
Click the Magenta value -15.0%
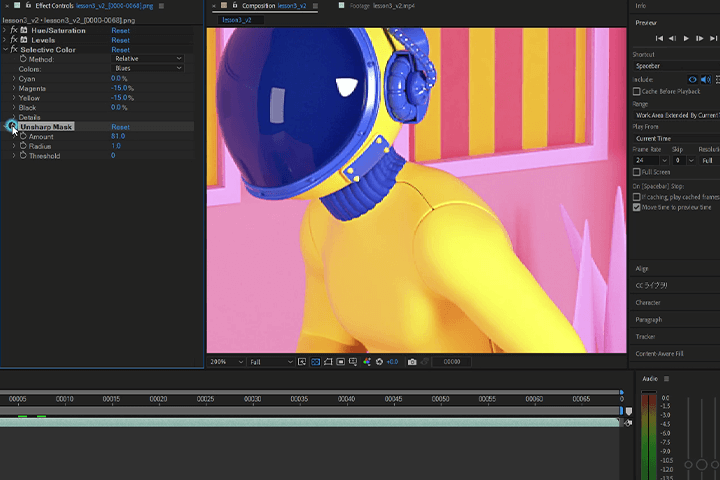click(x=122, y=88)
